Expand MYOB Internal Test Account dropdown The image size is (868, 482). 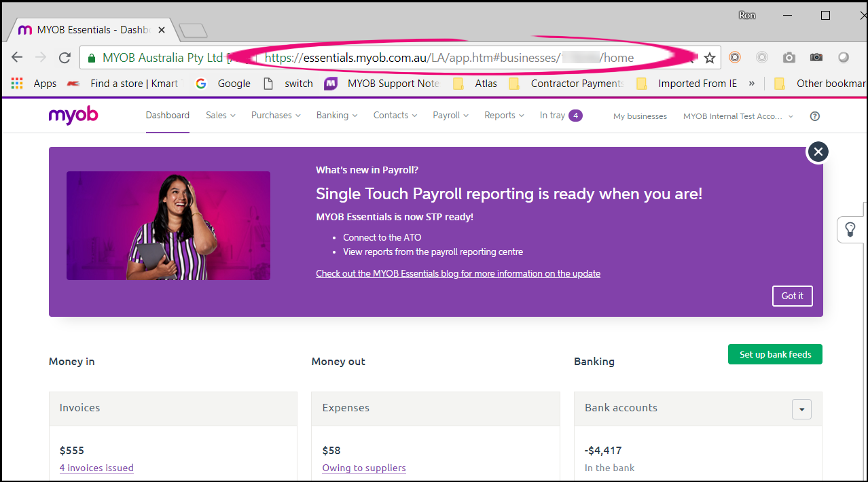pos(738,116)
